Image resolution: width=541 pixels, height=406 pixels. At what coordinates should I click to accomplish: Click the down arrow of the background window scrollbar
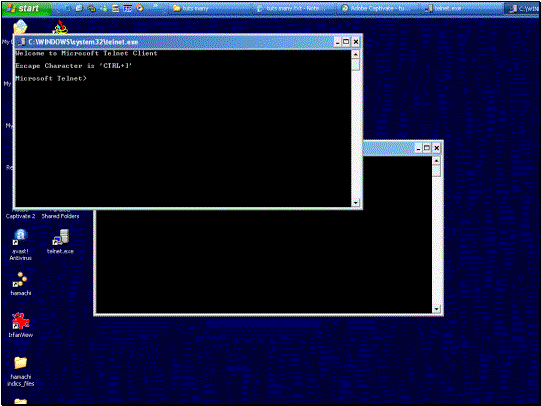pyautogui.click(x=436, y=309)
